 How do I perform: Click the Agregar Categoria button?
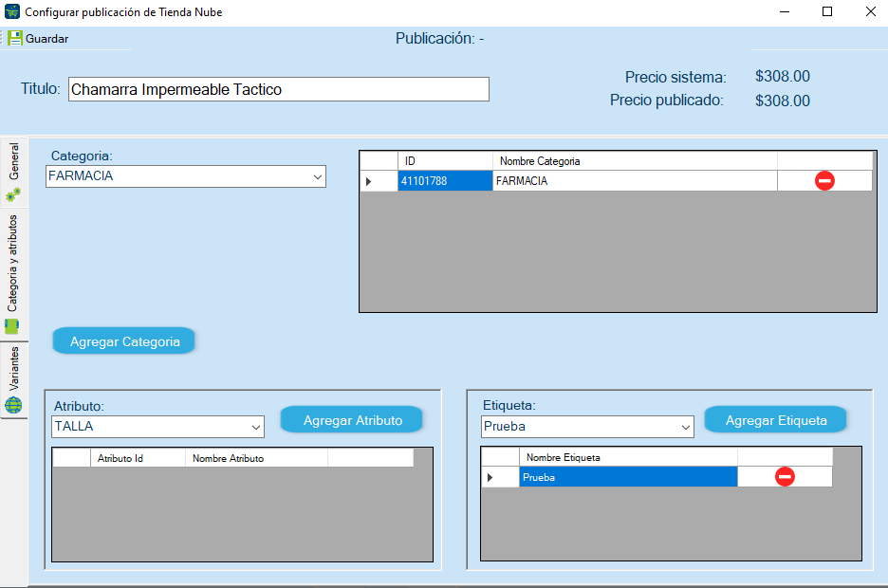tap(124, 341)
